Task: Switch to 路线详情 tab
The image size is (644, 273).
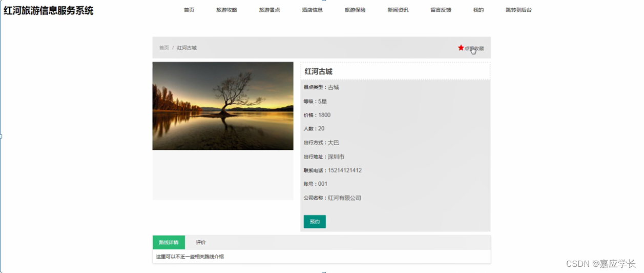Action: [169, 242]
